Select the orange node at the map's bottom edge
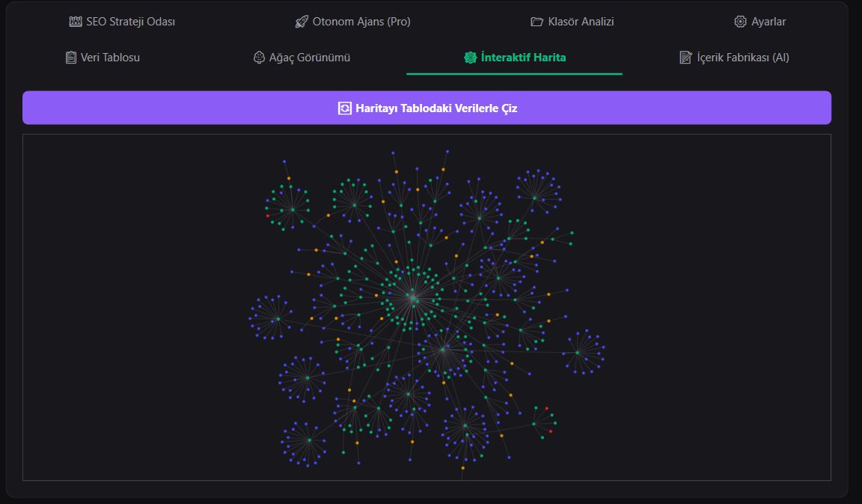The height and width of the screenshot is (504, 862). click(x=462, y=468)
